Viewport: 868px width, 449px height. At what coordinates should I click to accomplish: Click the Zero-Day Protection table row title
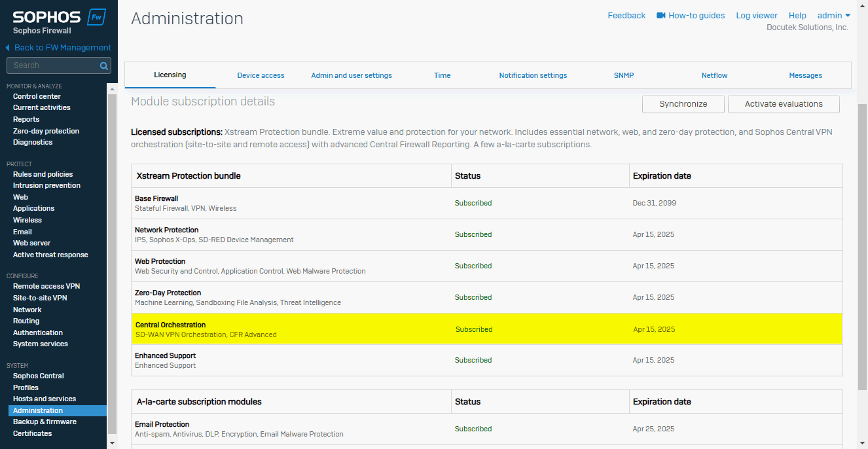tap(168, 293)
